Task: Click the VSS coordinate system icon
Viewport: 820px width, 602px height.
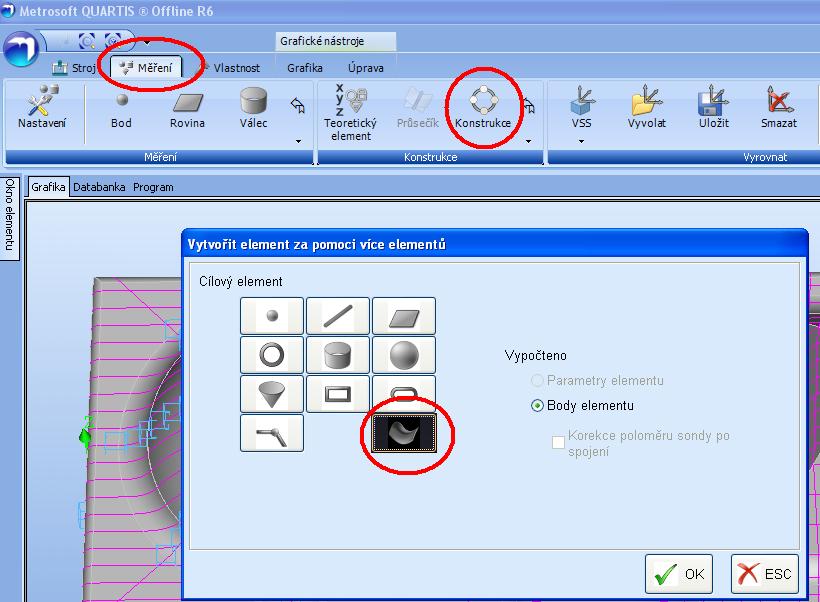Action: [x=582, y=108]
